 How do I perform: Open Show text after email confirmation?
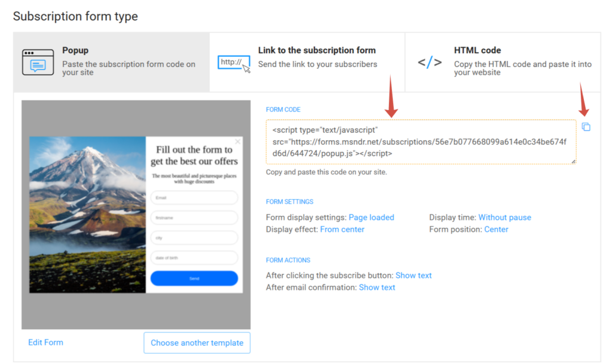pos(377,287)
